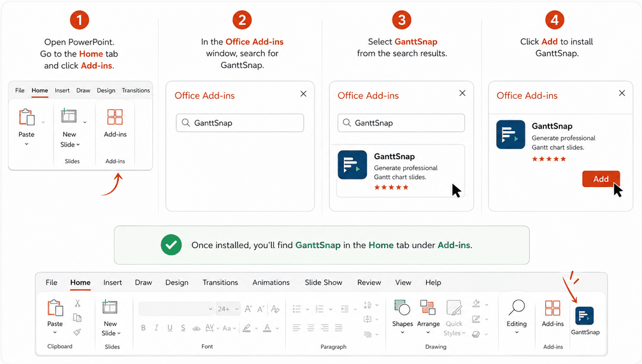Click the Shape Fill bucket swatch

tap(476, 304)
